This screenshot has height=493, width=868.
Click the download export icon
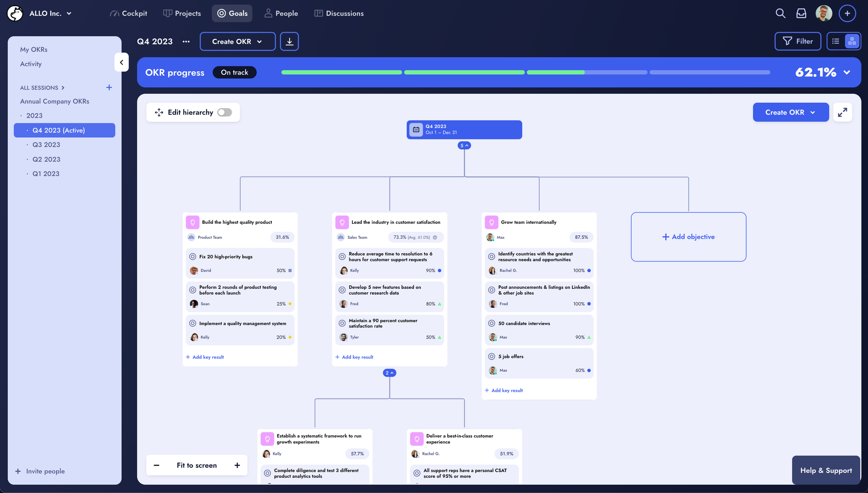pyautogui.click(x=289, y=41)
